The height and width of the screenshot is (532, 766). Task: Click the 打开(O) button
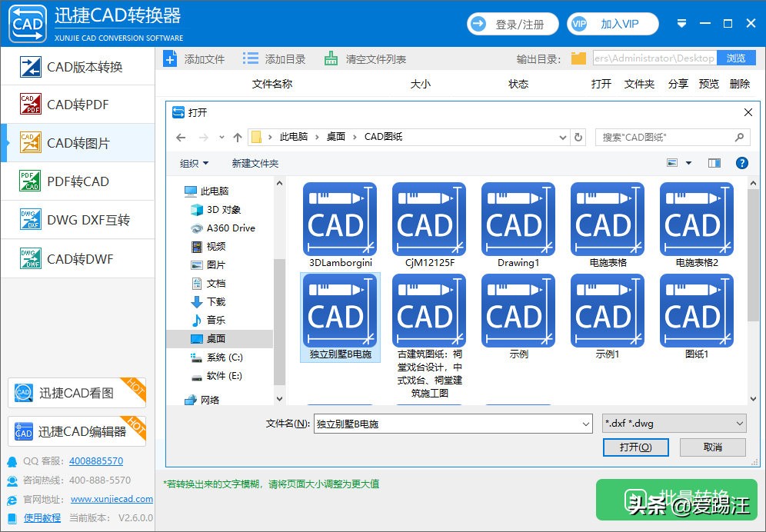(x=636, y=447)
